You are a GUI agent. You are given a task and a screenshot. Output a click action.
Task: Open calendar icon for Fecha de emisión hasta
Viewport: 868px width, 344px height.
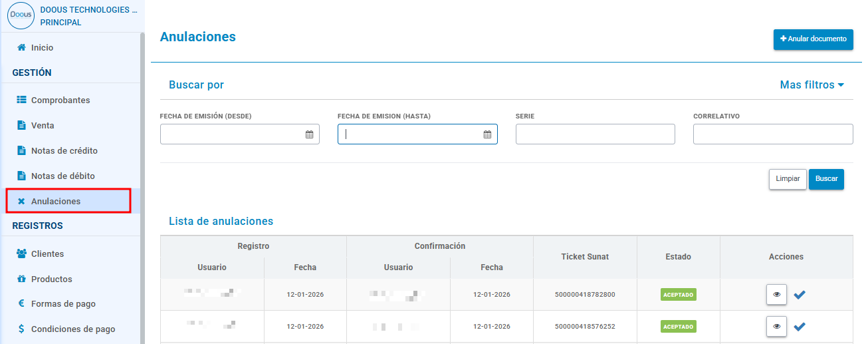[487, 134]
